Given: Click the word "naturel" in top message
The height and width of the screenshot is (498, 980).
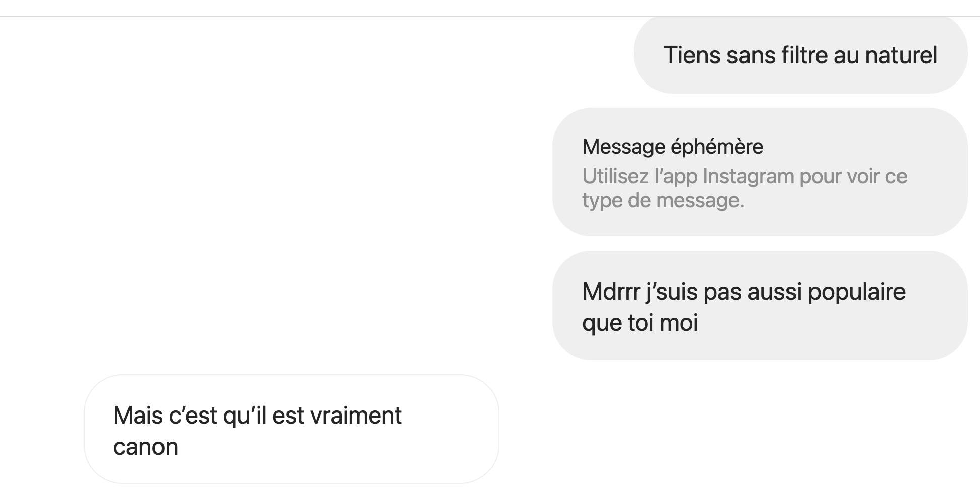Looking at the screenshot, I should 901,55.
